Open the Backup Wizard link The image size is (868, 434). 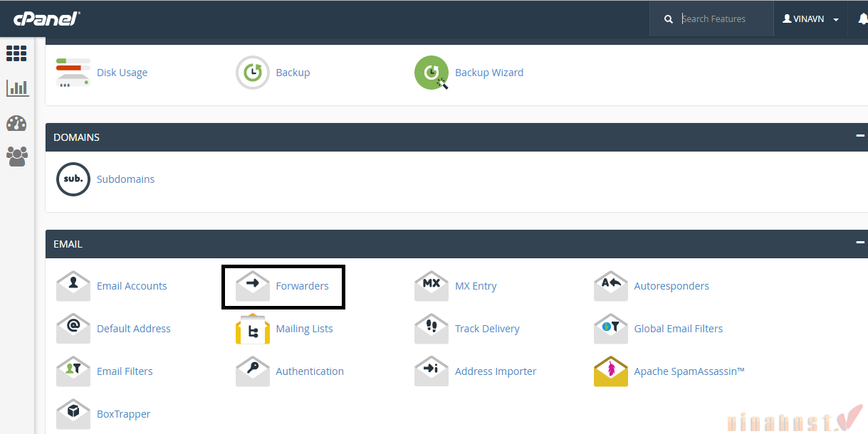(x=489, y=73)
